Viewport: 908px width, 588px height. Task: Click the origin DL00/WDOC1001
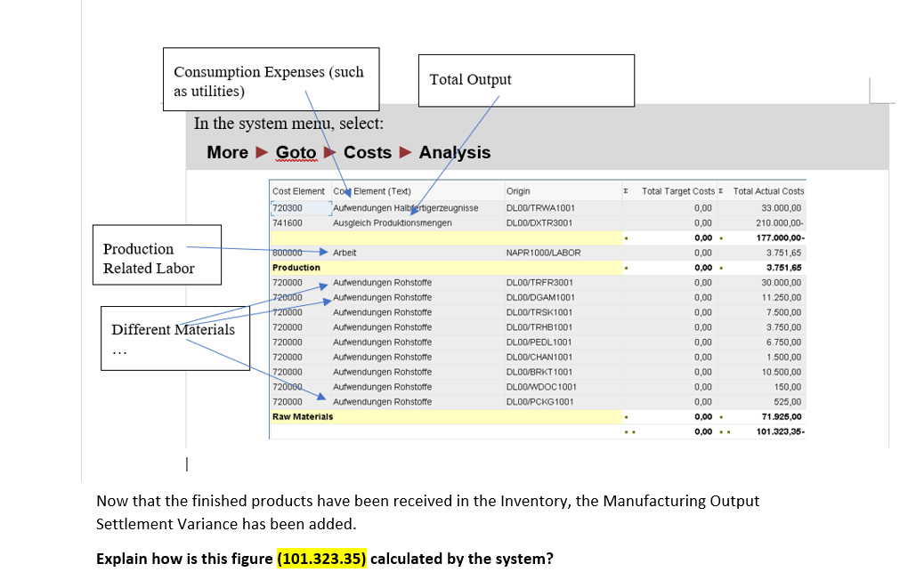(x=541, y=387)
